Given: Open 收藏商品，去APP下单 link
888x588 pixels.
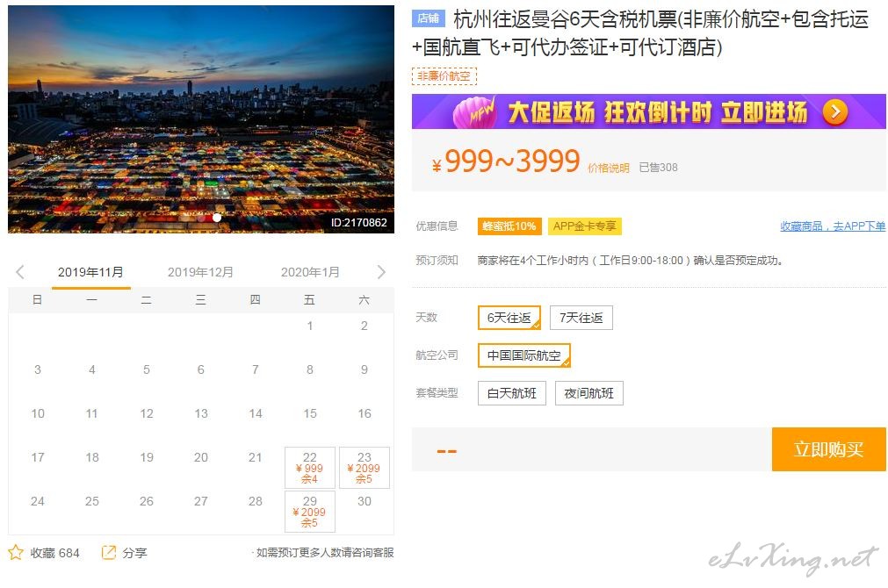Looking at the screenshot, I should (833, 226).
